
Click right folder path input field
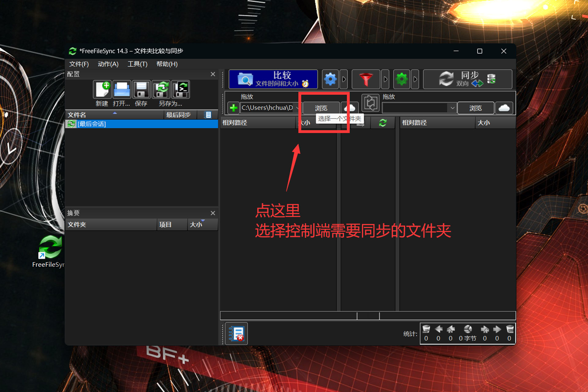(415, 108)
